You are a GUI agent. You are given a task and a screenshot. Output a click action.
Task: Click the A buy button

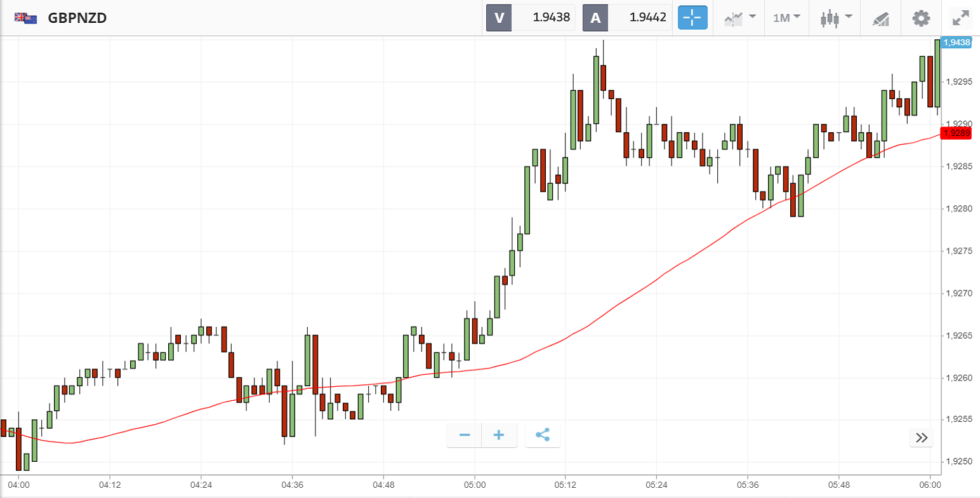click(595, 18)
